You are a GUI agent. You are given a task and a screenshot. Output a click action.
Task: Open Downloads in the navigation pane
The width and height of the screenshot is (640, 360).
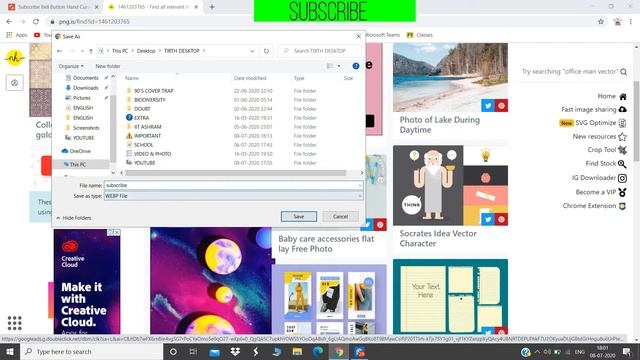point(86,88)
